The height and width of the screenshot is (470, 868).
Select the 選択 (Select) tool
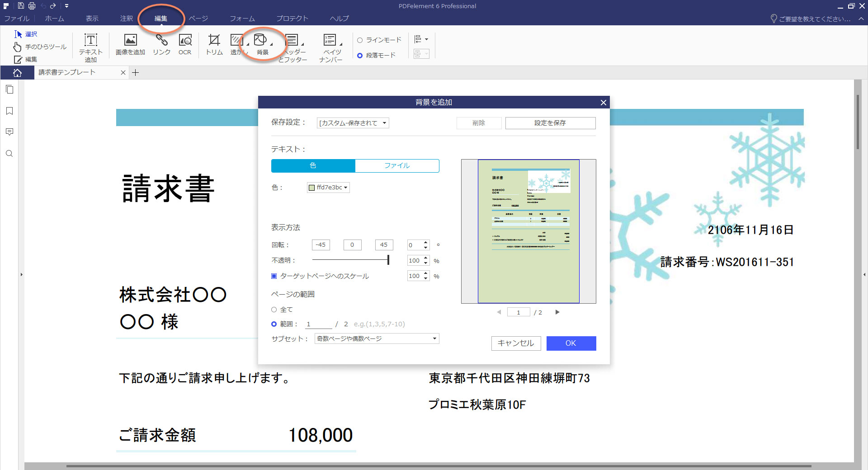26,34
